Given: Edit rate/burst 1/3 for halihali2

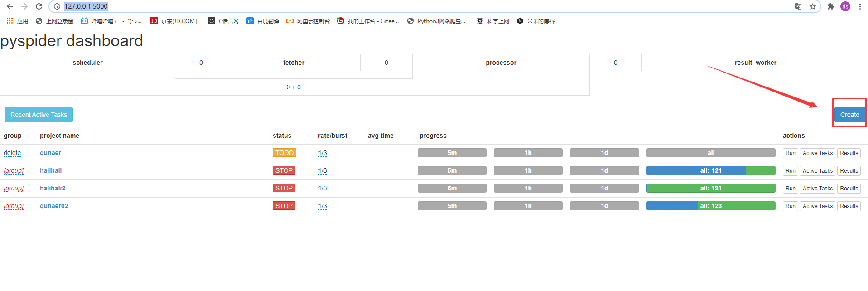Looking at the screenshot, I should pos(322,188).
